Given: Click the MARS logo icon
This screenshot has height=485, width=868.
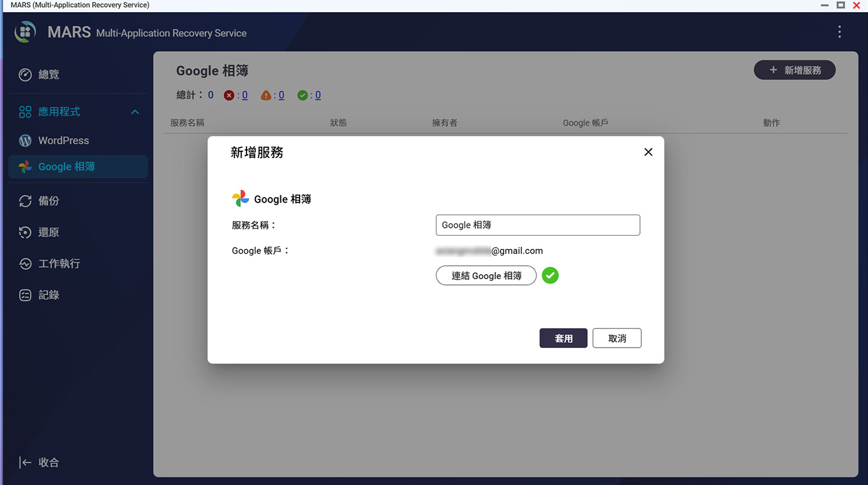Looking at the screenshot, I should pos(25,31).
